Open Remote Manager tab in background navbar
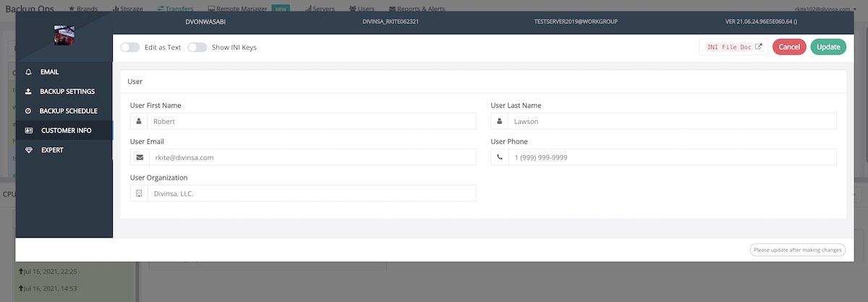This screenshot has height=302, width=868. [x=237, y=8]
